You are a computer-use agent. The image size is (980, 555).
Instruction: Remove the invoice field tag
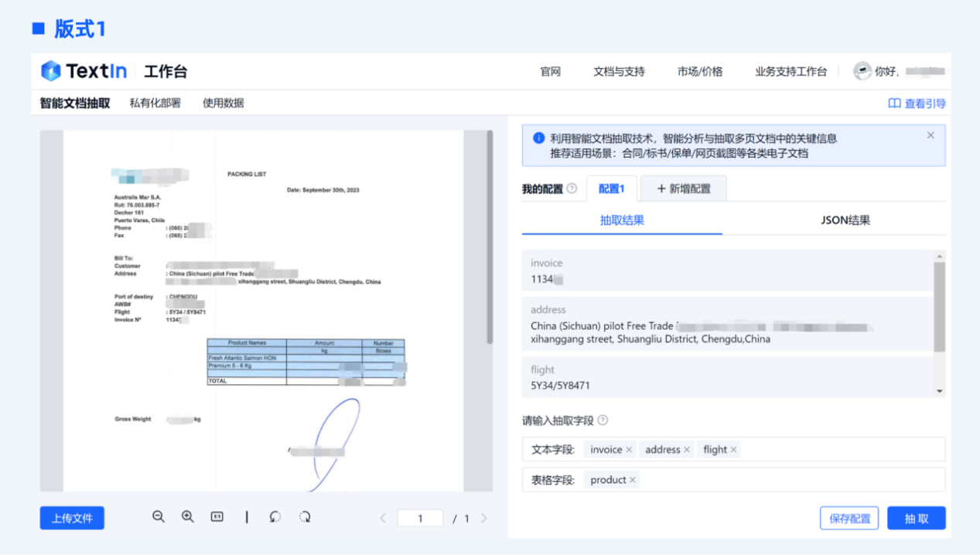pyautogui.click(x=629, y=450)
